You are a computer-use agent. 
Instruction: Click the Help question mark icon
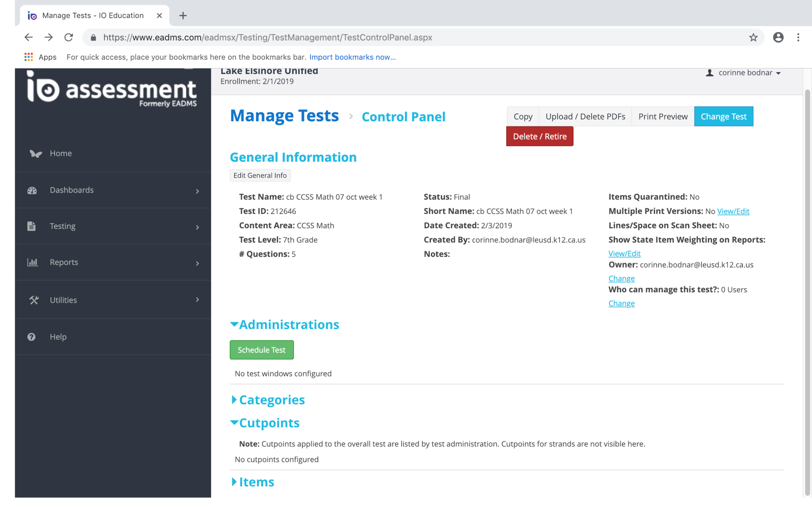coord(31,337)
